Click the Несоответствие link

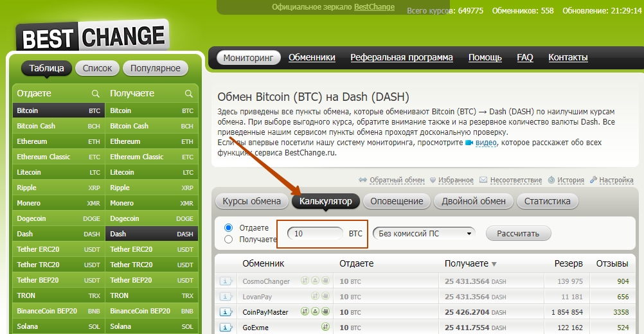point(516,180)
